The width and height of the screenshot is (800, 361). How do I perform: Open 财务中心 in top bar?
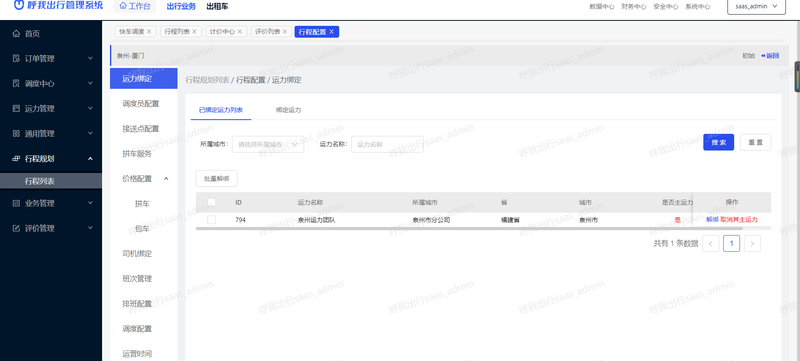(x=634, y=7)
